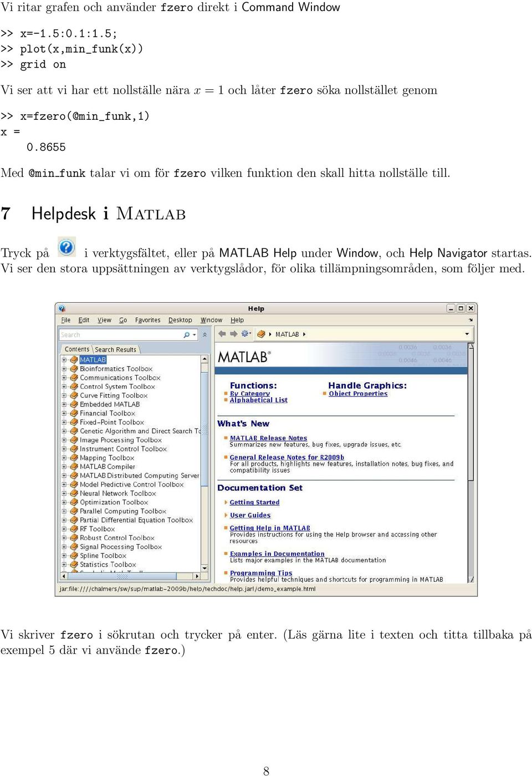Open the MATLAB Release Notes link
The image size is (532, 776).
point(268,438)
